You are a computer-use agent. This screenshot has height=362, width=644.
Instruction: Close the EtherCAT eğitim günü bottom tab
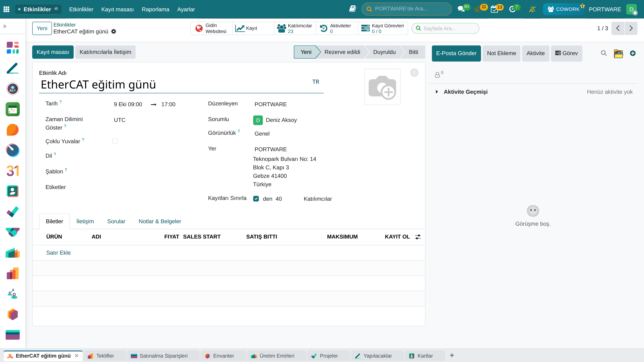[77, 356]
